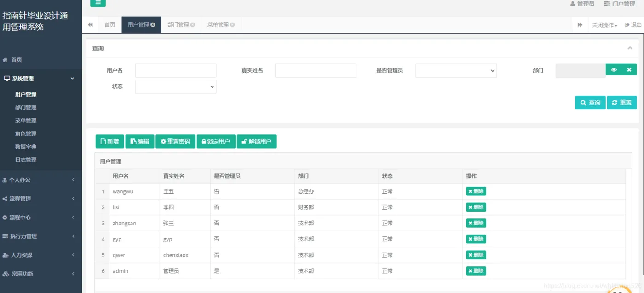
Task: Go to 首页 in the sidebar
Action: click(x=41, y=60)
